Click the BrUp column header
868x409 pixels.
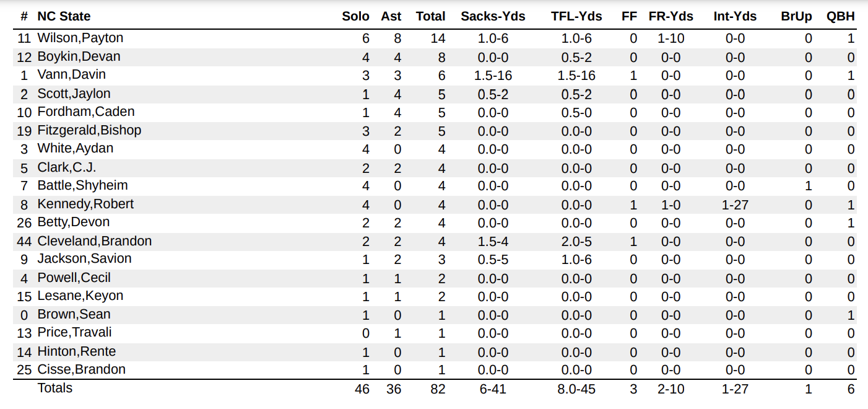coord(796,17)
